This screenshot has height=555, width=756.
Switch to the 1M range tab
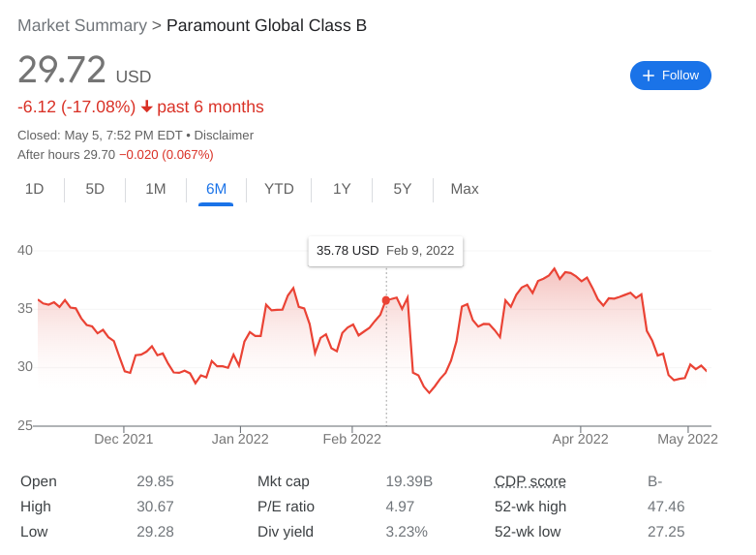click(x=156, y=189)
